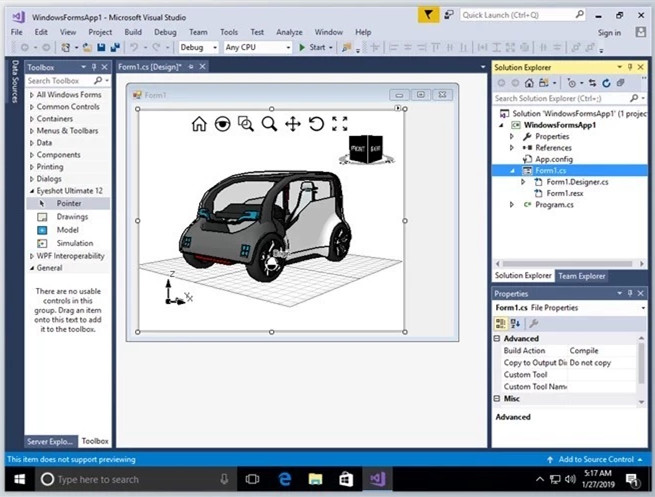Click the Home view icon in viewport
This screenshot has height=497, width=655.
pos(199,124)
